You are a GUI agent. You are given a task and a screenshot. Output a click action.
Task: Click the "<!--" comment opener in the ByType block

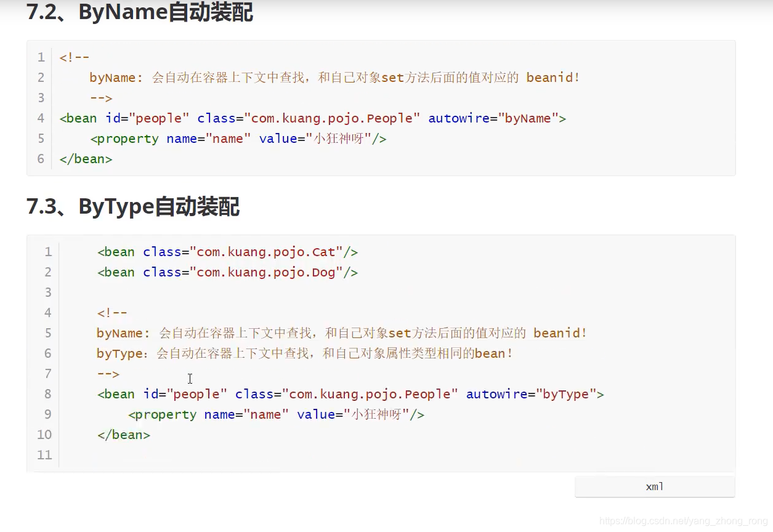(x=112, y=313)
